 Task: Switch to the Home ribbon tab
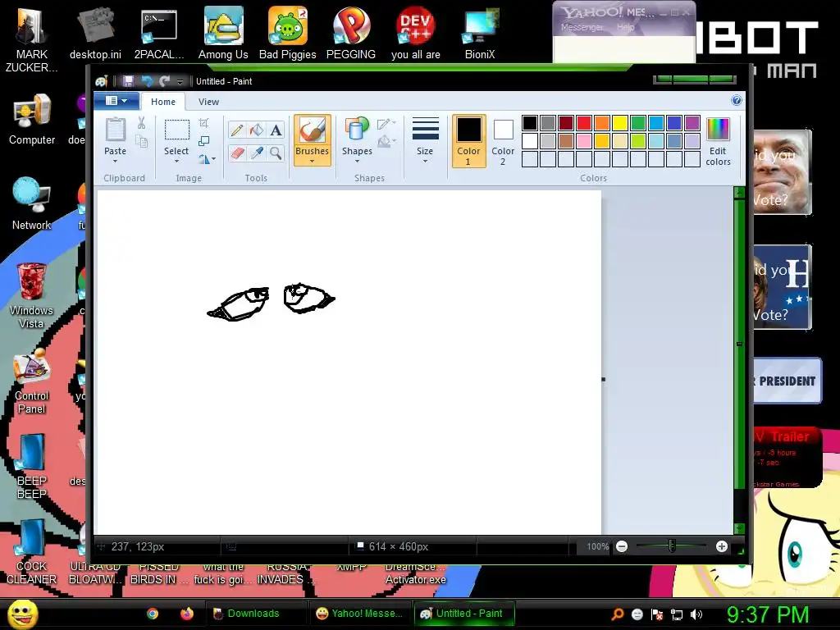pyautogui.click(x=163, y=101)
